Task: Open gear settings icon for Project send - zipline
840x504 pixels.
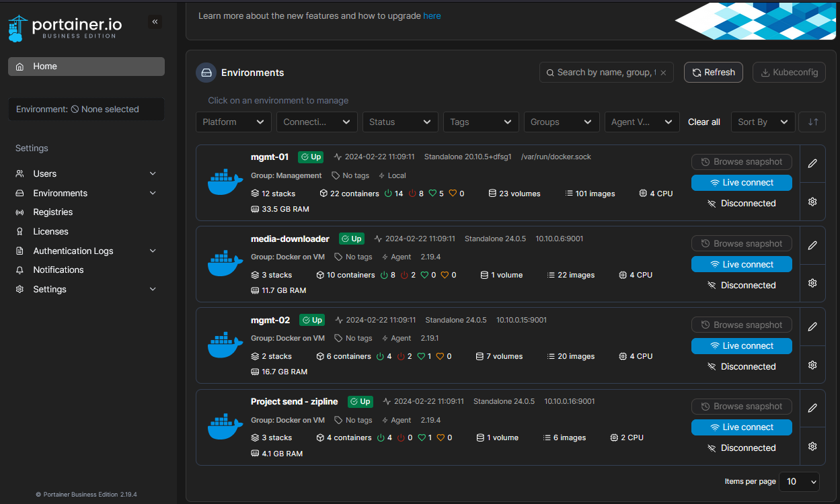Action: [x=812, y=446]
